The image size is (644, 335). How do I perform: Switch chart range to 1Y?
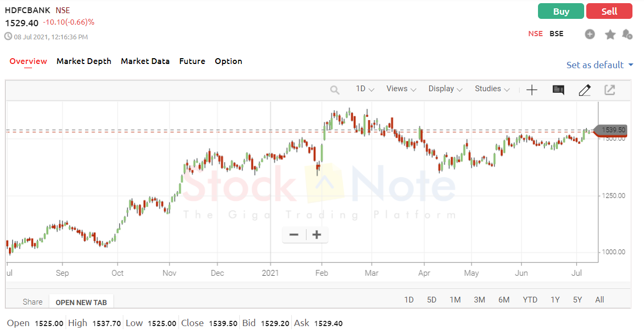(555, 300)
